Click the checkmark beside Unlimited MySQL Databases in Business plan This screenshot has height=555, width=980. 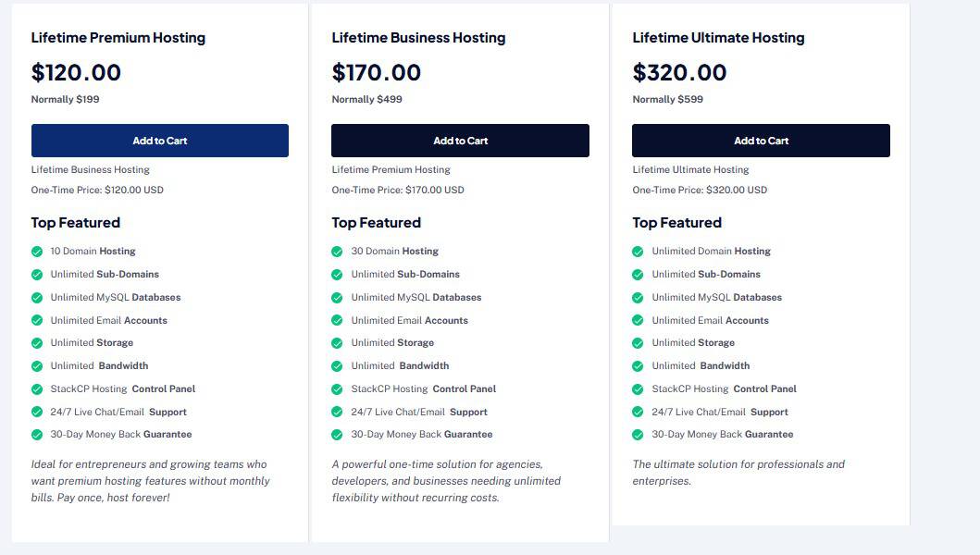coord(338,297)
